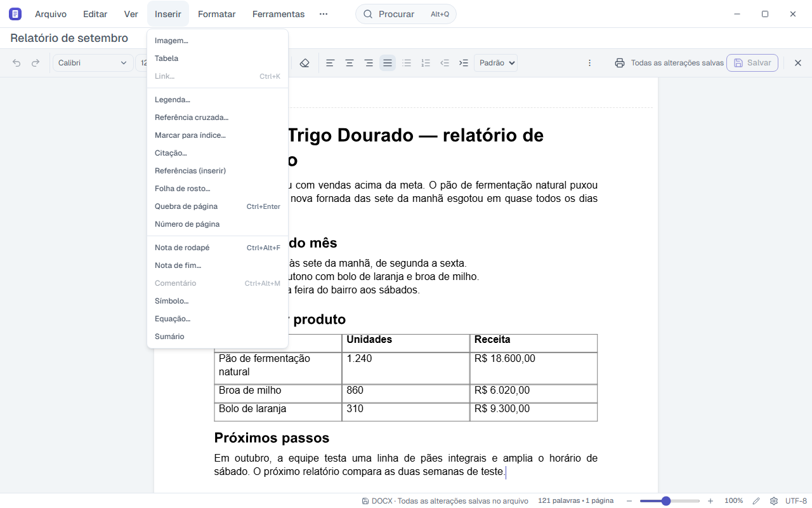Align text to the left
Screen dimensions: 812x508
tap(330, 63)
